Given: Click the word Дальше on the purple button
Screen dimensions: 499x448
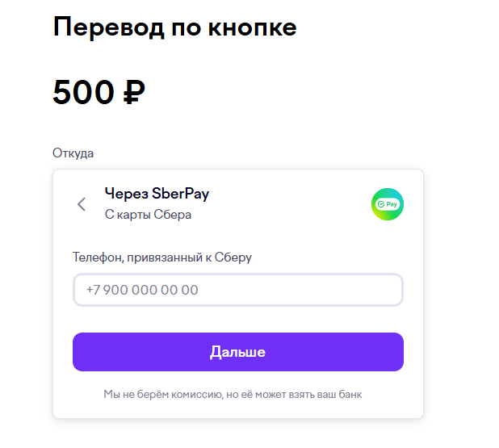Looking at the screenshot, I should [x=237, y=352].
